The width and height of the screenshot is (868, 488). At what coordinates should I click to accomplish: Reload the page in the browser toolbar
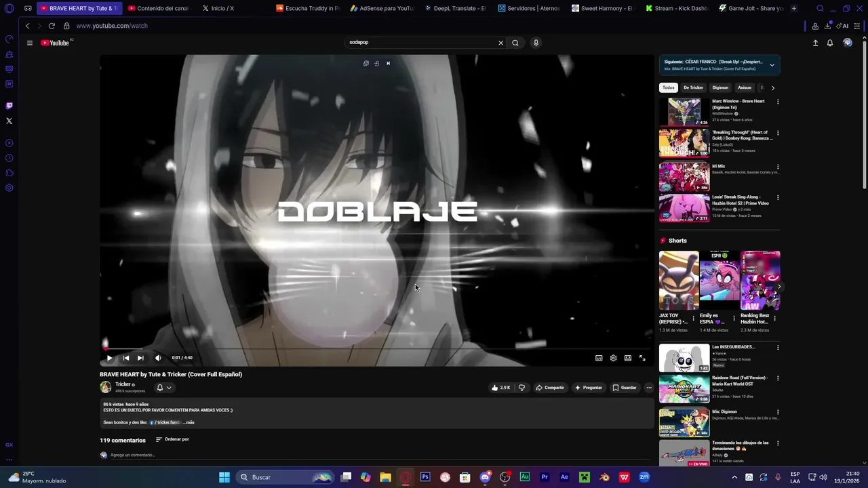click(52, 26)
